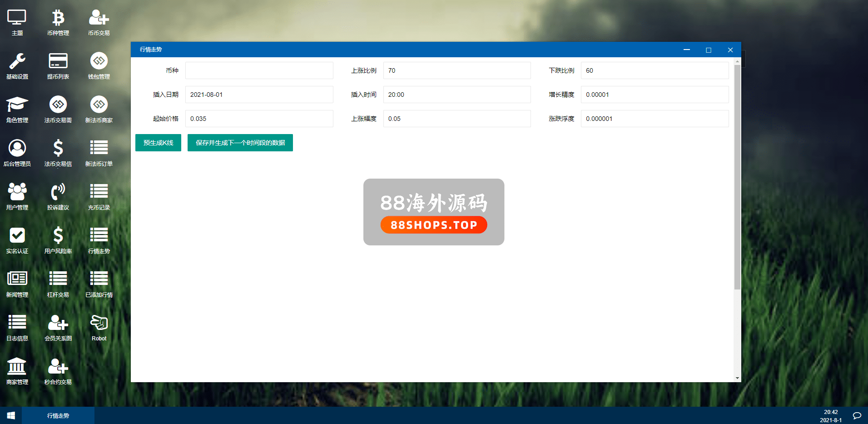The height and width of the screenshot is (424, 868).
Task: Click the Windows Start button
Action: 11,415
